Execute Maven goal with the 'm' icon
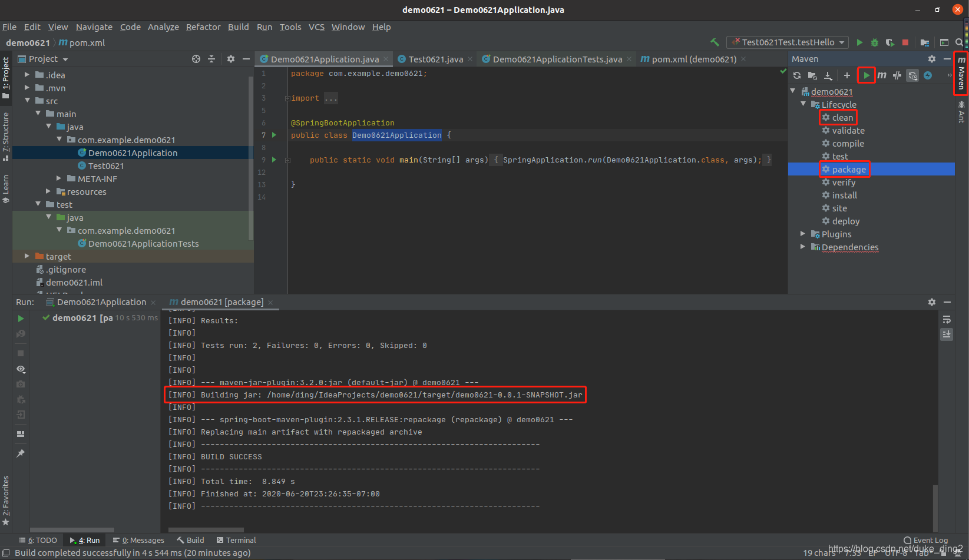969x560 pixels. [882, 75]
